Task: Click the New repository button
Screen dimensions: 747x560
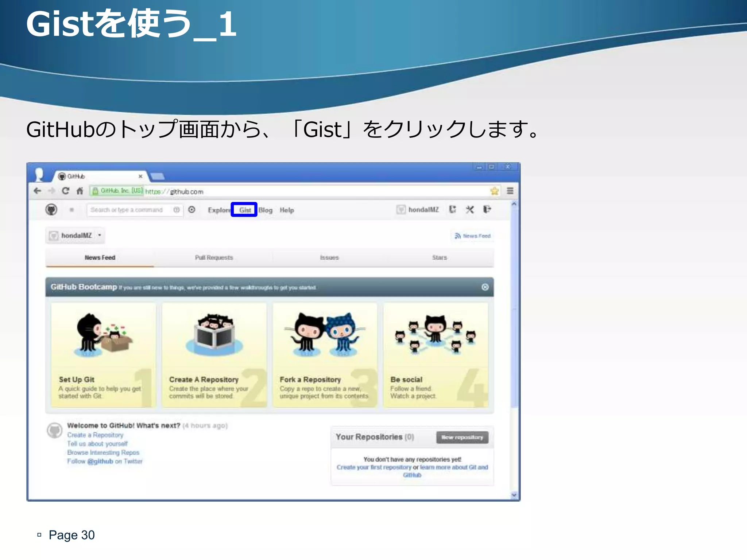Action: tap(462, 437)
